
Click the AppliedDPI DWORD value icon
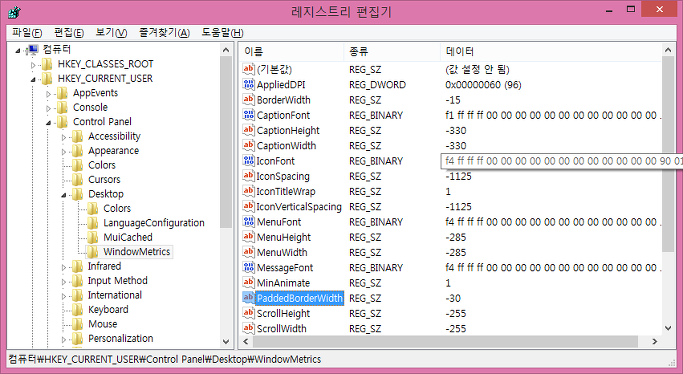(x=248, y=84)
